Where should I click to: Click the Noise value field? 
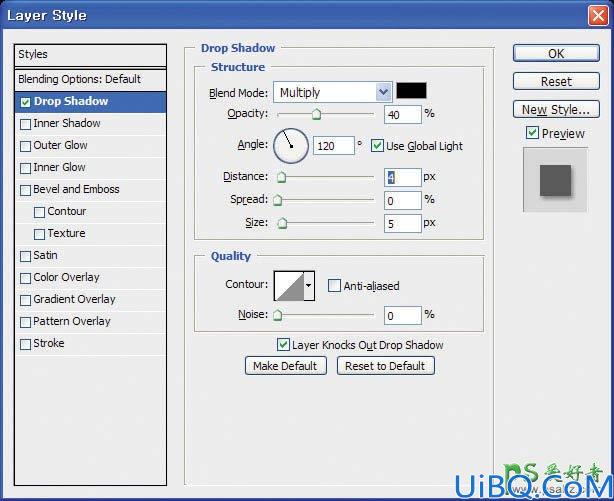[x=403, y=315]
